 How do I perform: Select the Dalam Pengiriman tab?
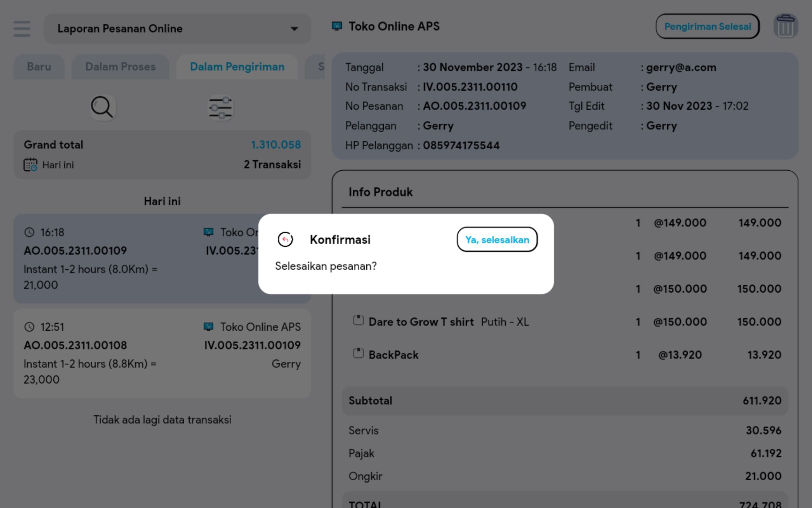pos(237,67)
